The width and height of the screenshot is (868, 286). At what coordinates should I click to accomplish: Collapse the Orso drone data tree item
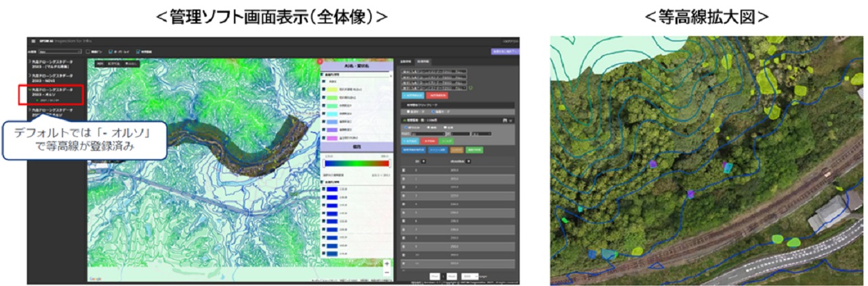click(x=30, y=89)
